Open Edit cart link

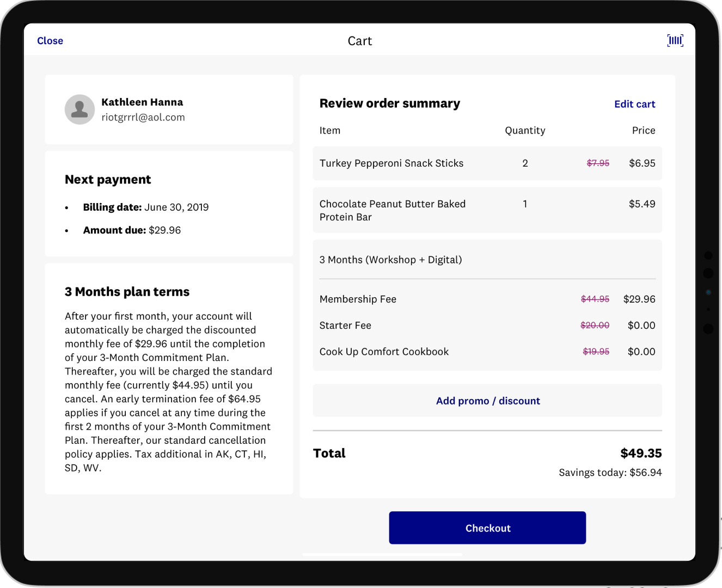coord(634,104)
